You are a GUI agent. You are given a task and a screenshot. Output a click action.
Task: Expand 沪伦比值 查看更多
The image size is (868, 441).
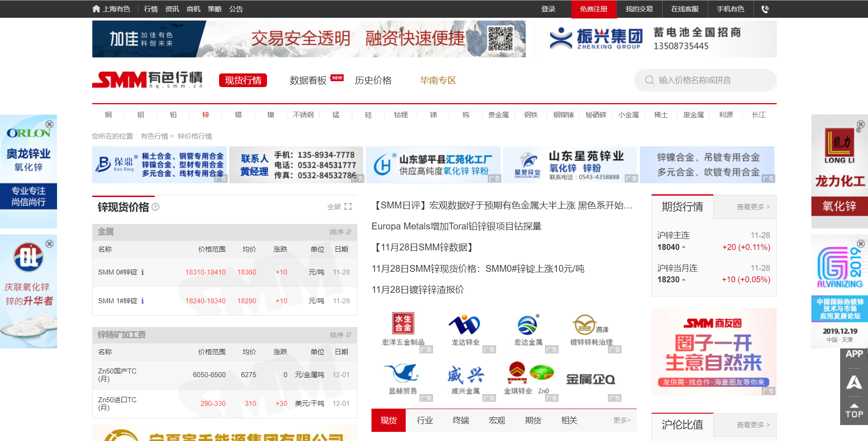coord(753,425)
